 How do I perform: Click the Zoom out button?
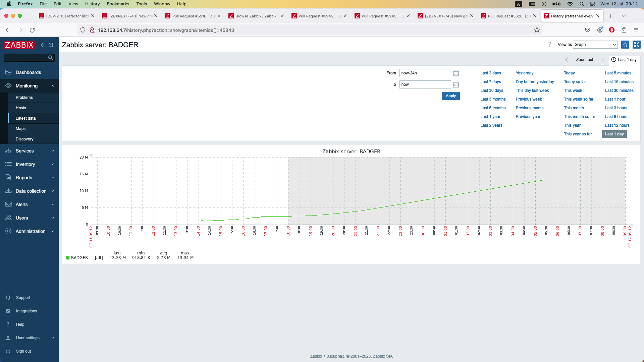pos(584,60)
